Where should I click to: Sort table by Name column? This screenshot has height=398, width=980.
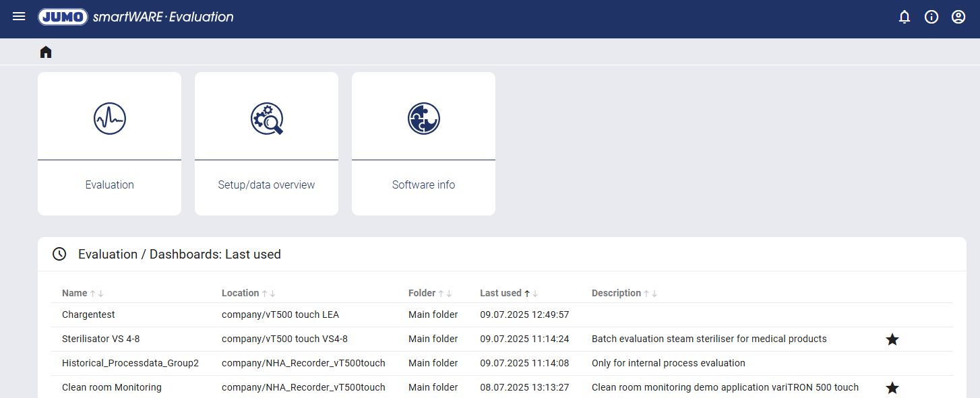coord(75,293)
